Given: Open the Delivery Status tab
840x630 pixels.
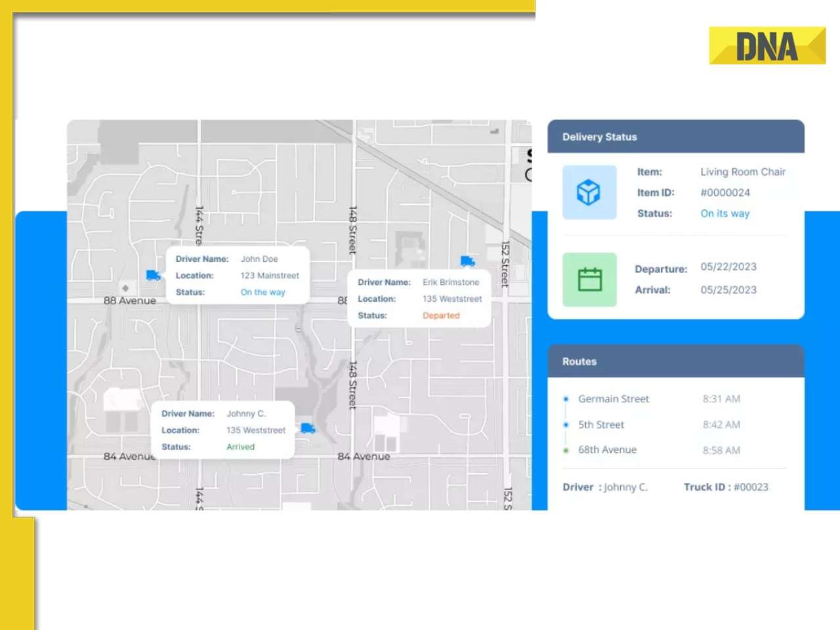Looking at the screenshot, I should tap(599, 136).
